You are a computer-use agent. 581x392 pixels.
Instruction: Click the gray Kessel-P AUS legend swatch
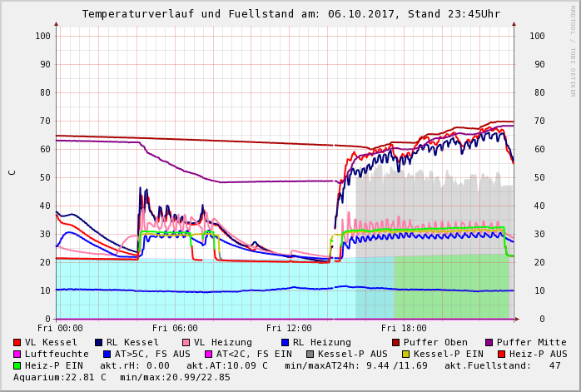[310, 354]
